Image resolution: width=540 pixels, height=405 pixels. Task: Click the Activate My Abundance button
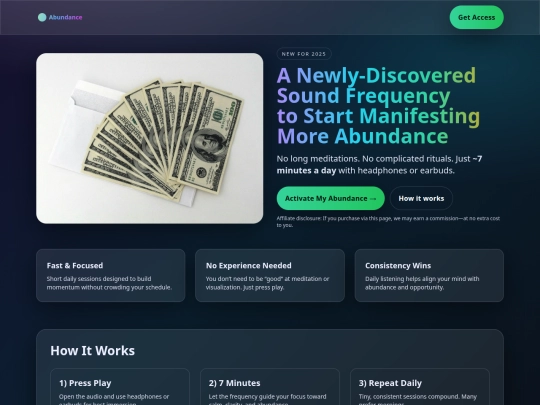click(331, 198)
